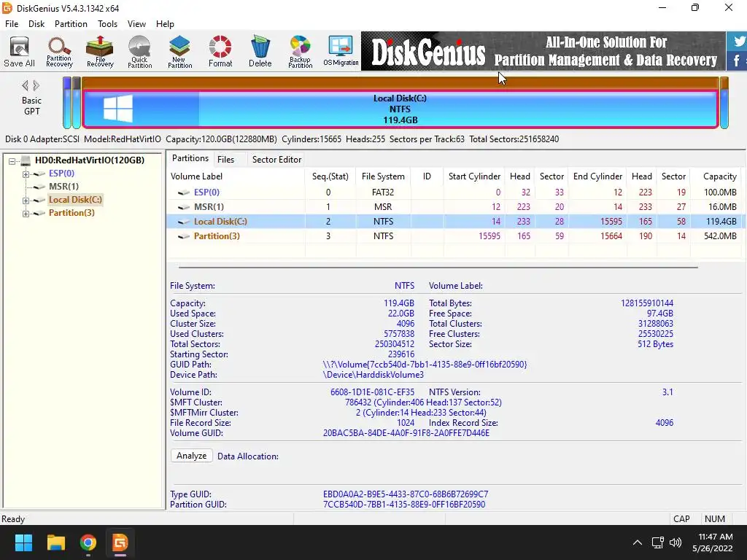Image resolution: width=747 pixels, height=560 pixels.
Task: Collapse the HD0:RedHatVirtIO tree node
Action: click(12, 161)
